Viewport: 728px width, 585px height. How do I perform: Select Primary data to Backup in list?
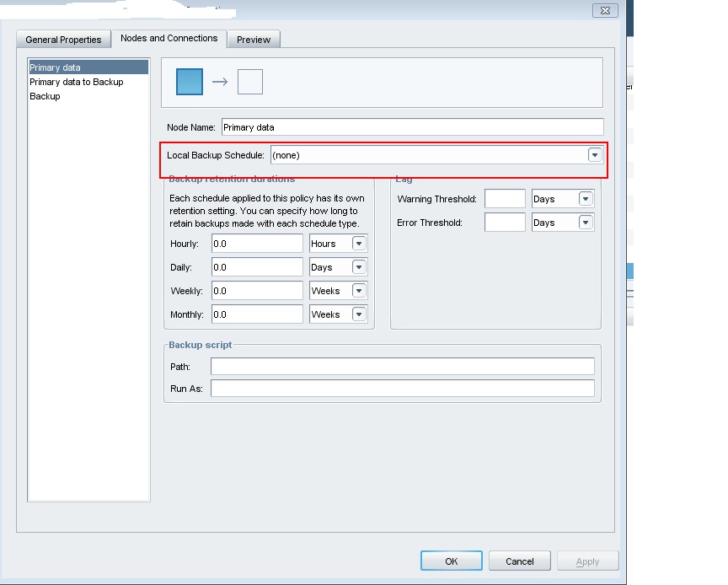pyautogui.click(x=77, y=82)
